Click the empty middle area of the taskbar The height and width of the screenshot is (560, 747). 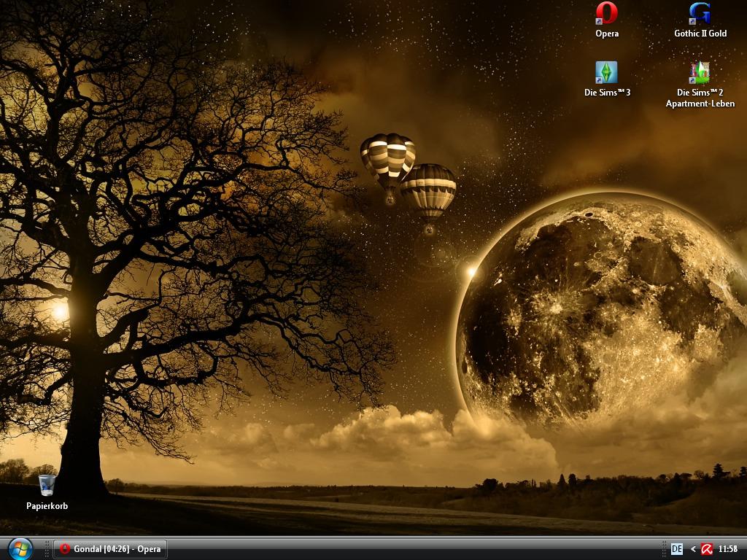(409, 549)
